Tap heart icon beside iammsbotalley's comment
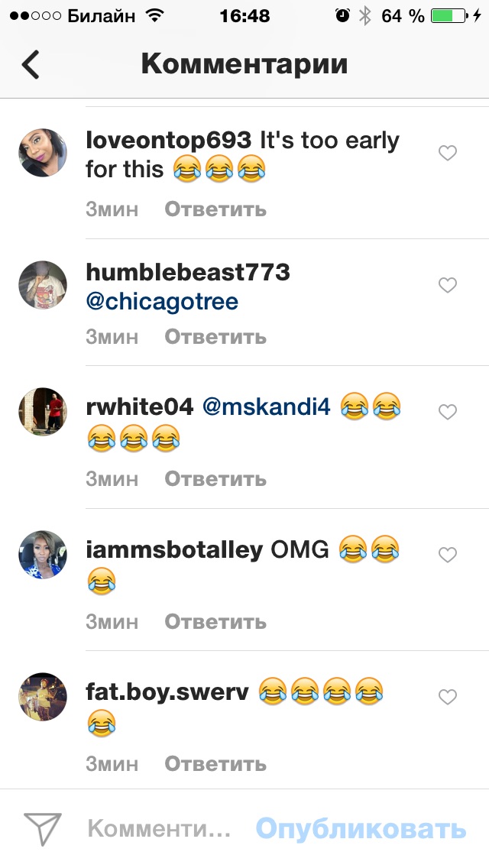The width and height of the screenshot is (489, 868). (x=448, y=555)
